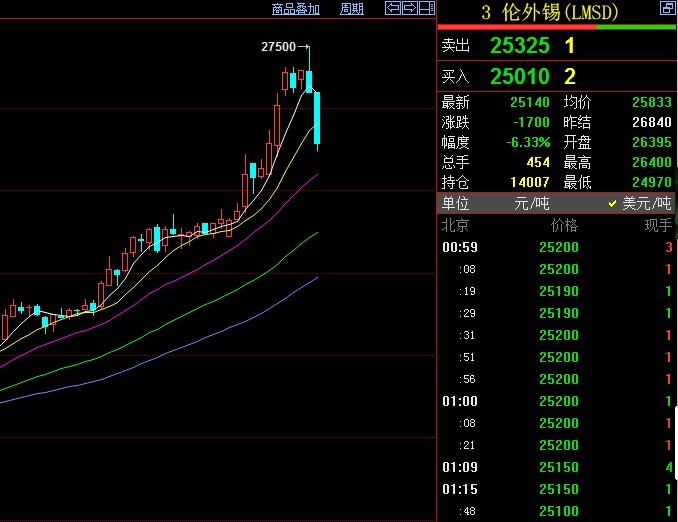The height and width of the screenshot is (522, 678).
Task: Select the 00:59 trade row
Action: tap(557, 247)
